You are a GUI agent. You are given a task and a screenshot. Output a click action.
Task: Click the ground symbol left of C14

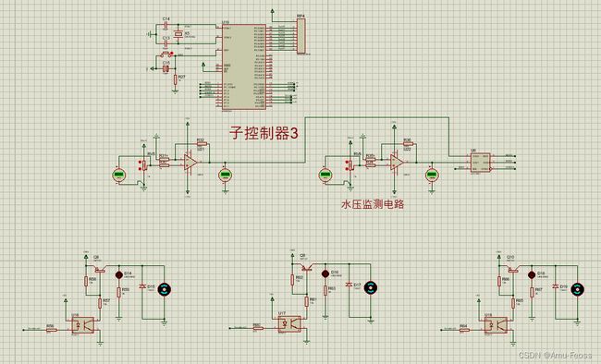point(149,34)
